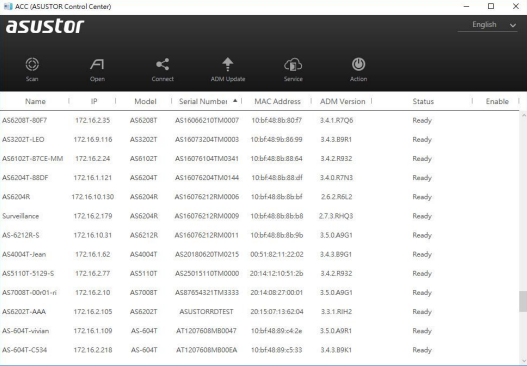Click ADM version 2.7.3.RHQ3
Image resolution: width=527 pixels, height=366 pixels.
[336, 216]
